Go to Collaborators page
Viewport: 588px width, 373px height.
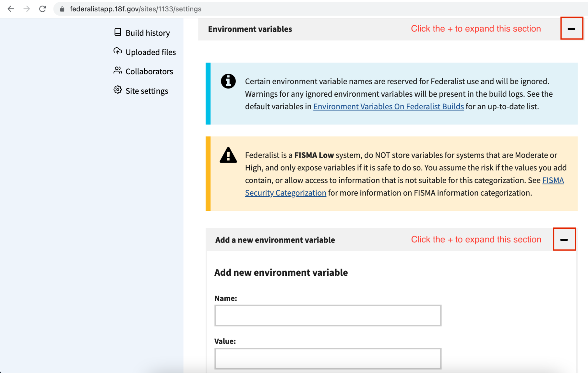[149, 71]
